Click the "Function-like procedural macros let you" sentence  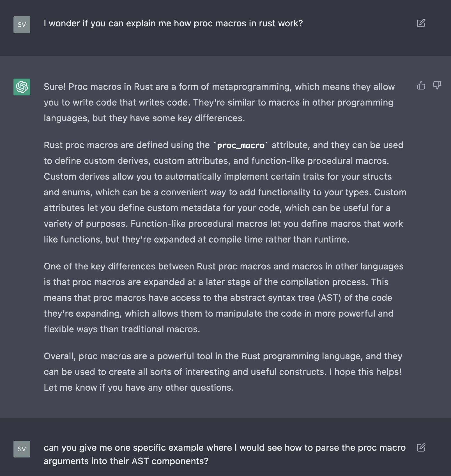(266, 224)
